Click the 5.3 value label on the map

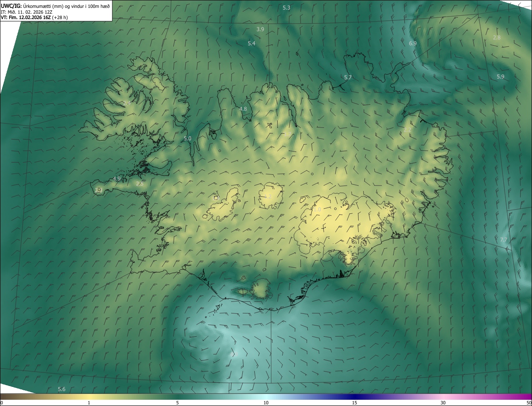tap(286, 8)
